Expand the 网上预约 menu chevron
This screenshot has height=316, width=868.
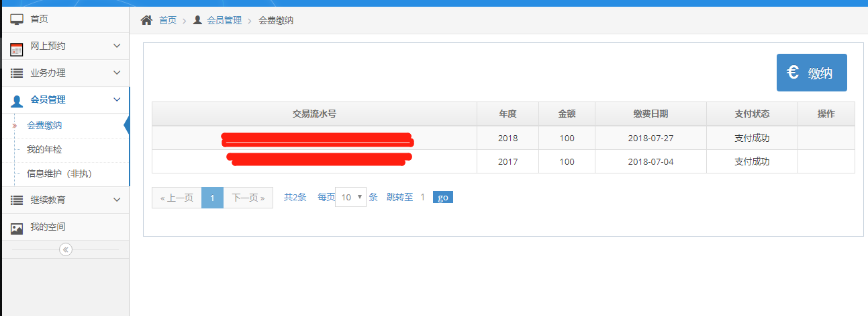(117, 46)
